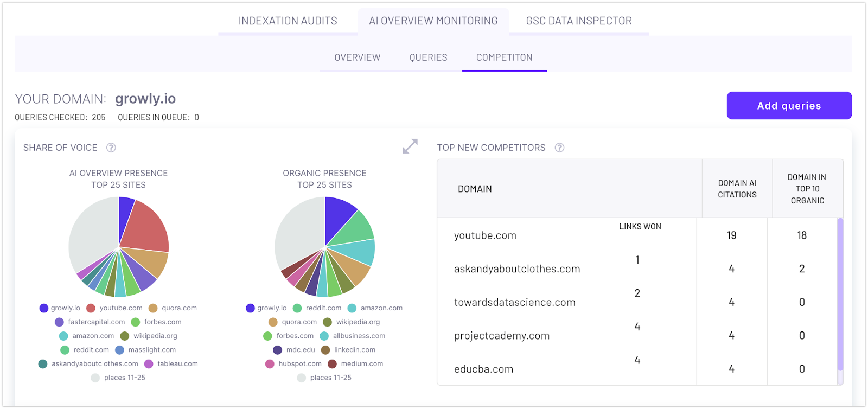Click places 11-25 dot under AI Overview chart
The width and height of the screenshot is (868, 409).
pyautogui.click(x=95, y=378)
